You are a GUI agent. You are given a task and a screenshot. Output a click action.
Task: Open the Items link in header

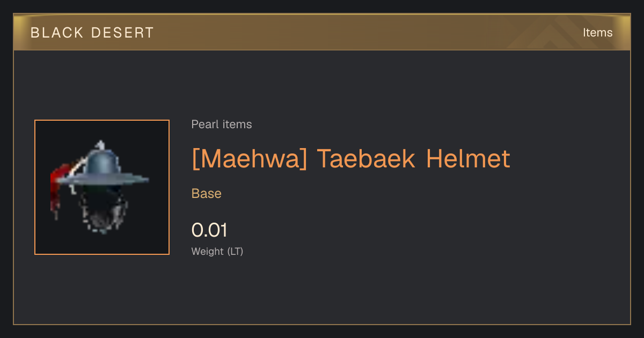597,32
